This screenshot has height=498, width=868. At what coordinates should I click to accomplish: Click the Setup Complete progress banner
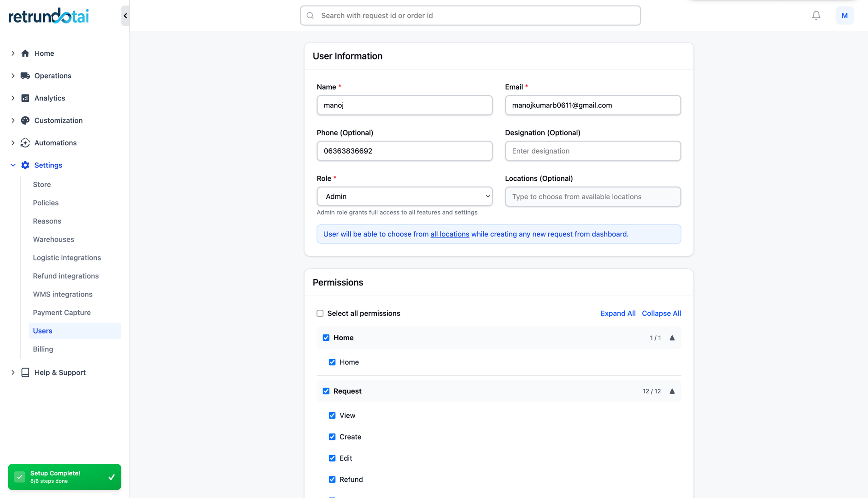(x=65, y=477)
